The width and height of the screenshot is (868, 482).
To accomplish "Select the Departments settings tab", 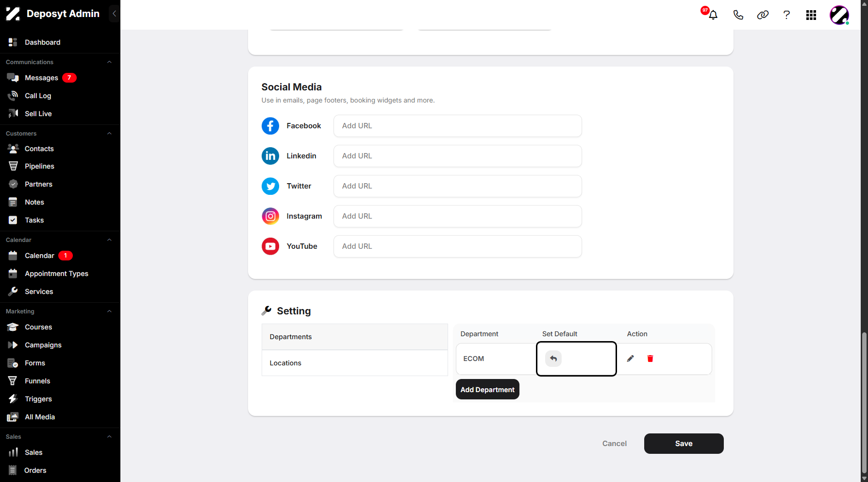I will (354, 337).
